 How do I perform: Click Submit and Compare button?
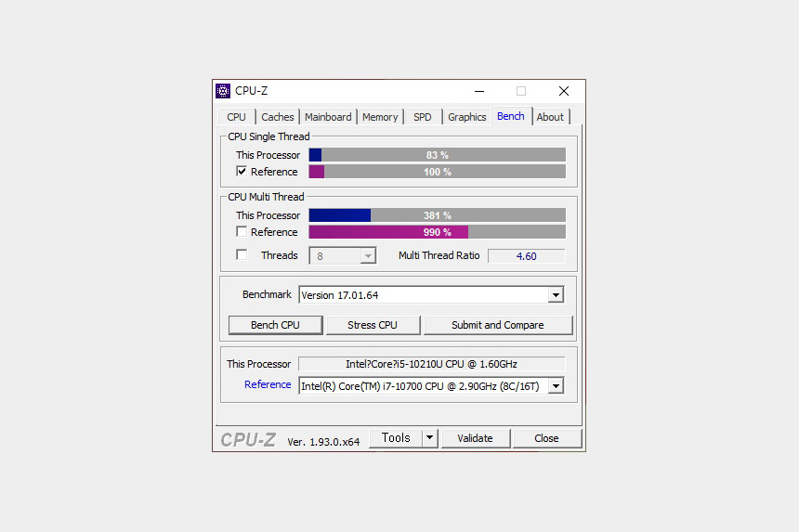[x=498, y=325]
